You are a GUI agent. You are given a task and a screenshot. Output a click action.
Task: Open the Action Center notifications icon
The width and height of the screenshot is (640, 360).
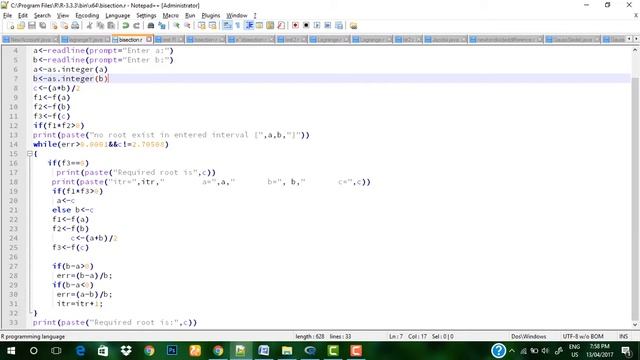point(626,351)
